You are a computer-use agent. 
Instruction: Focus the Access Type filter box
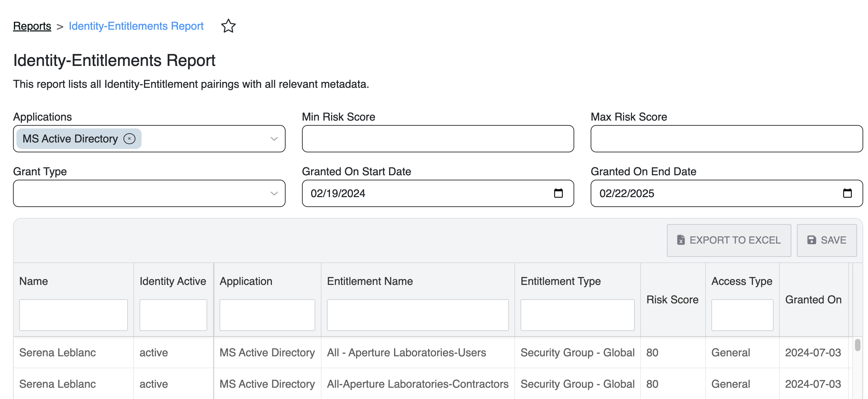(x=742, y=315)
